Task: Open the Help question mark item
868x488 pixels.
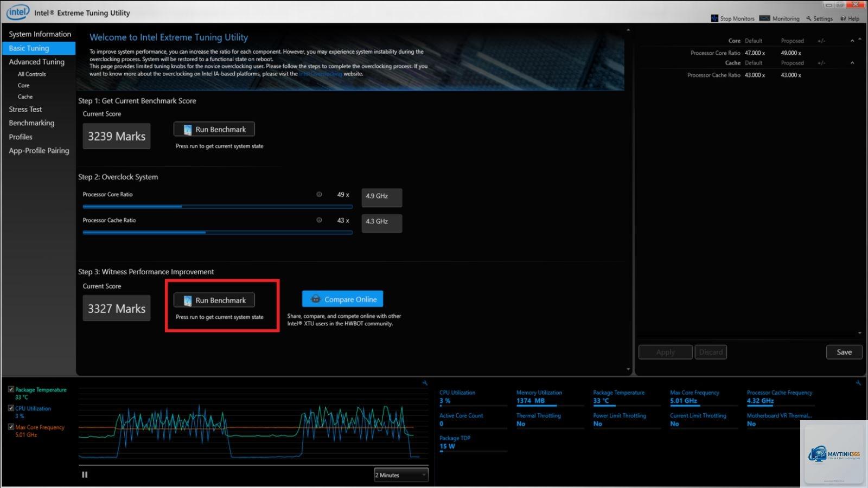Action: tap(850, 18)
